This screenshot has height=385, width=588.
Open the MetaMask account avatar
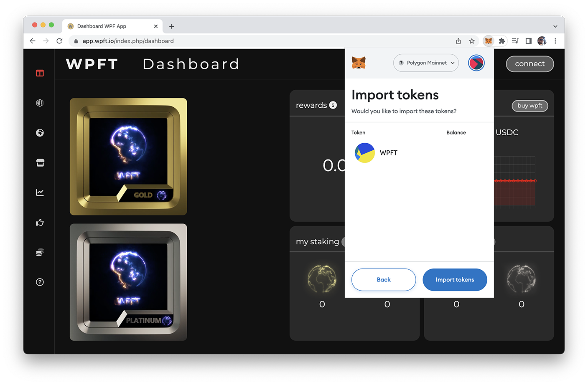point(476,63)
